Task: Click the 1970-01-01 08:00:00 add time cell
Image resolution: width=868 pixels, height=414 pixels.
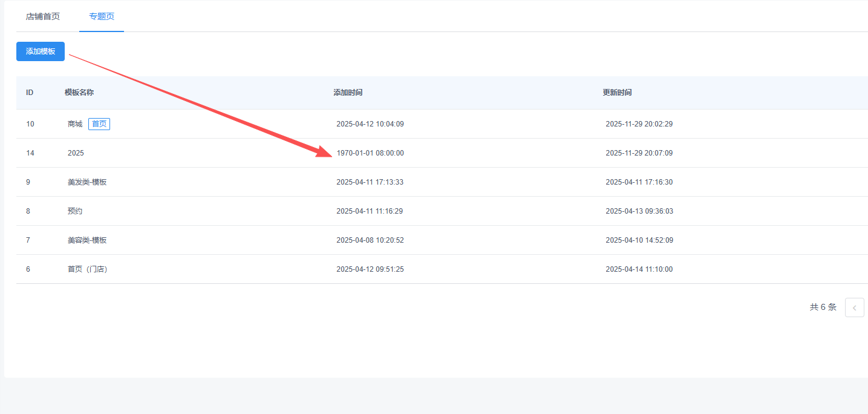Action: pyautogui.click(x=370, y=153)
